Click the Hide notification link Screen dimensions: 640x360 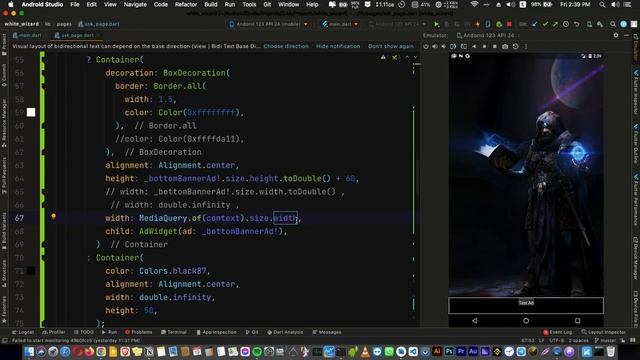(338, 46)
